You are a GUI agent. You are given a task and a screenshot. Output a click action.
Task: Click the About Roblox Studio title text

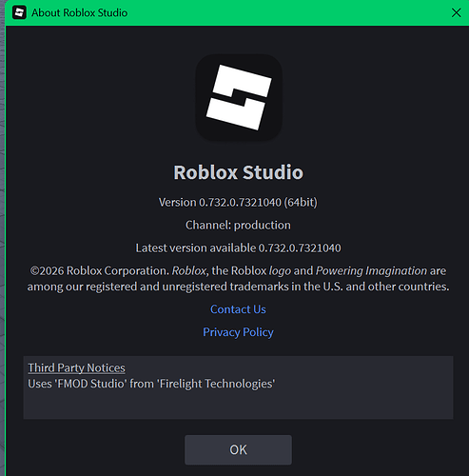point(79,12)
